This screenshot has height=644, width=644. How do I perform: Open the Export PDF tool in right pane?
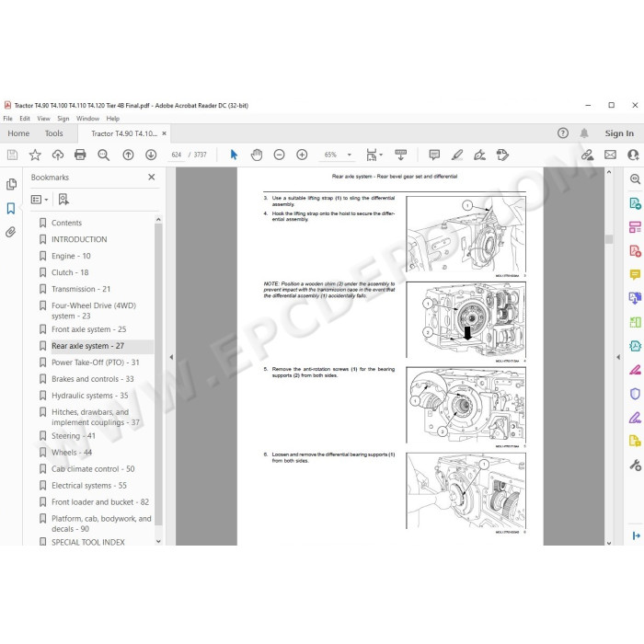click(x=635, y=203)
